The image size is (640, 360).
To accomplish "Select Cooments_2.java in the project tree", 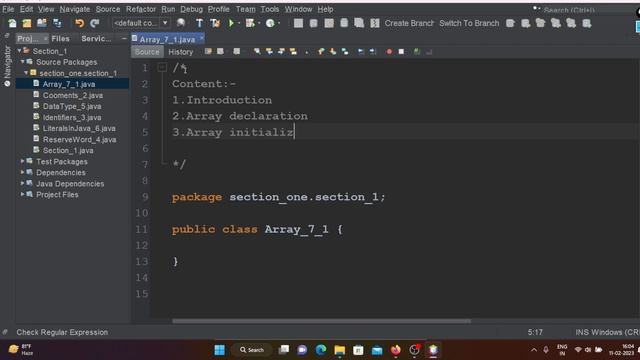I will pos(73,95).
